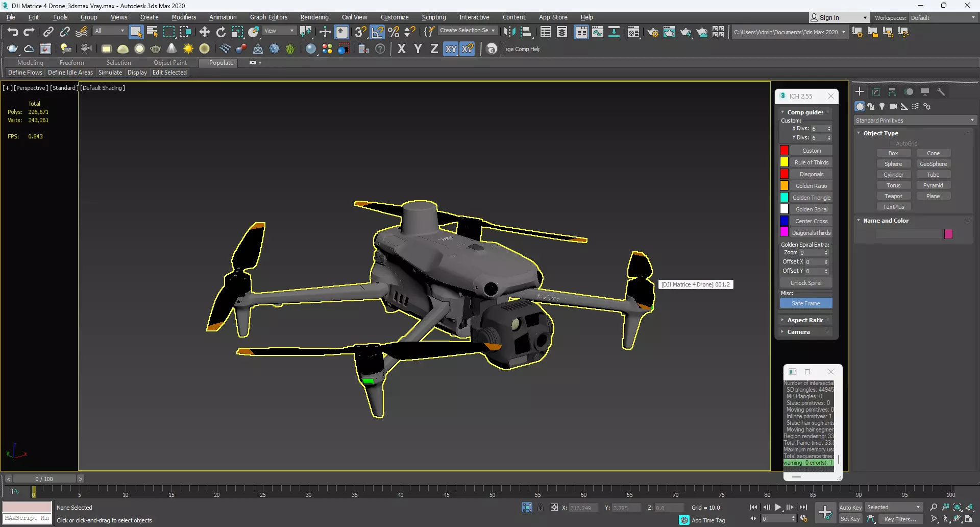Open Create Selection Set dropdown
The image size is (980, 527).
pyautogui.click(x=468, y=31)
